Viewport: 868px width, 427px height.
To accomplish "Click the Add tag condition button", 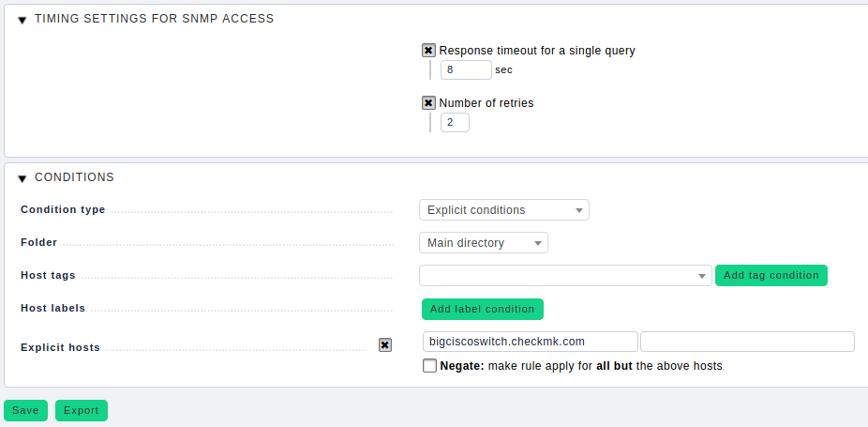I will pos(771,276).
